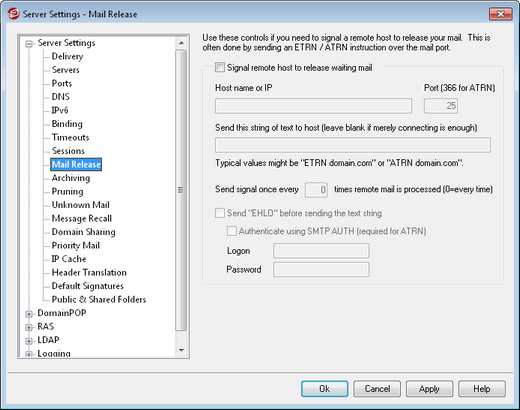Select Archiving in the settings tree

tap(71, 178)
